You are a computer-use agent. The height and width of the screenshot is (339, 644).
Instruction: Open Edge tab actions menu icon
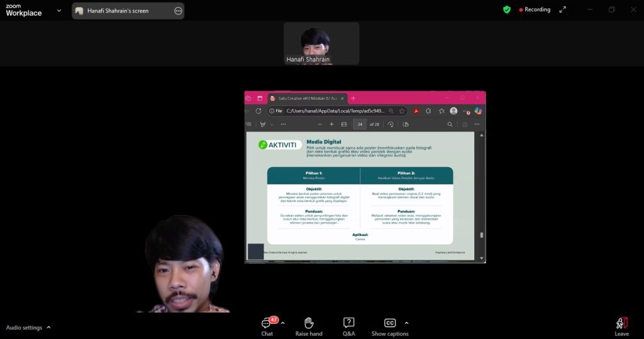click(260, 98)
